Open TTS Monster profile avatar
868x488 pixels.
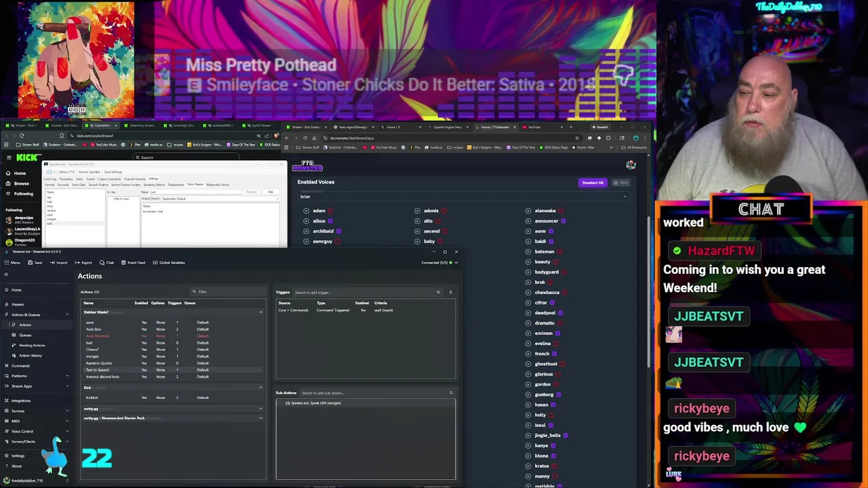[x=631, y=165]
